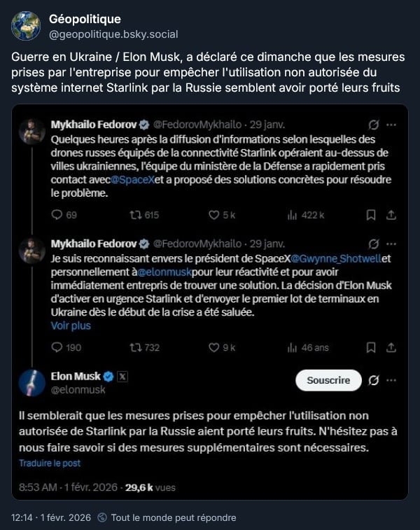
Task: Share the first Fedorov tweet
Action: [x=392, y=215]
